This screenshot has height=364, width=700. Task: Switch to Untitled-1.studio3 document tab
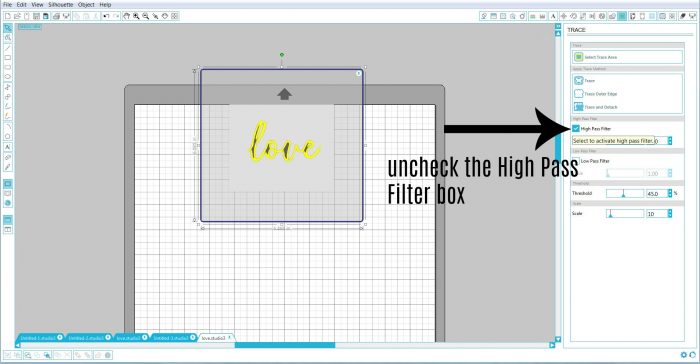pos(38,338)
